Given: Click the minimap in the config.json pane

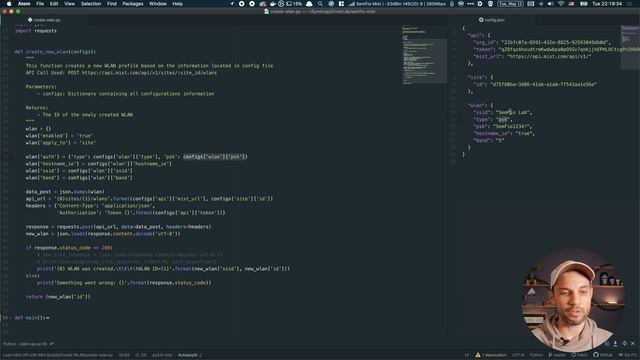Looking at the screenshot, I should point(630,47).
